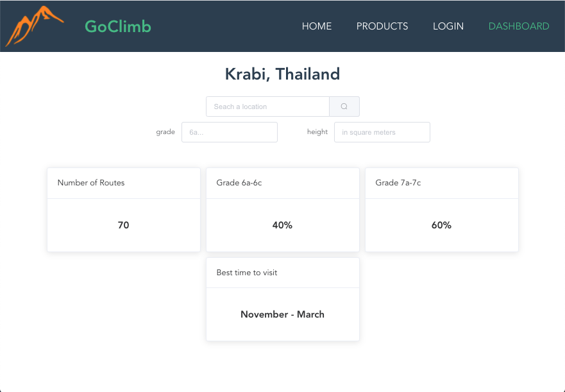The image size is (565, 392).
Task: Click the 40% statistic
Action: pyautogui.click(x=282, y=225)
